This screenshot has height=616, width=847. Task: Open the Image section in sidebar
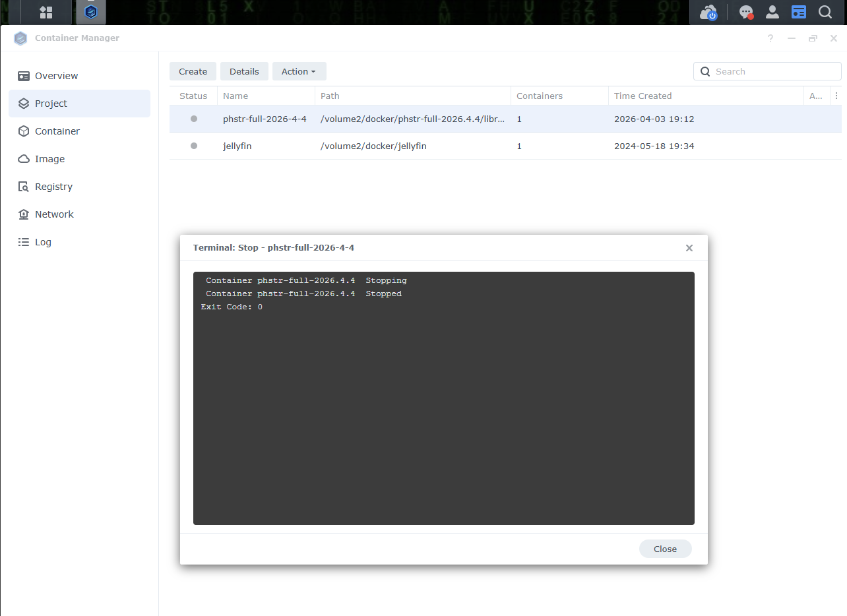[49, 159]
